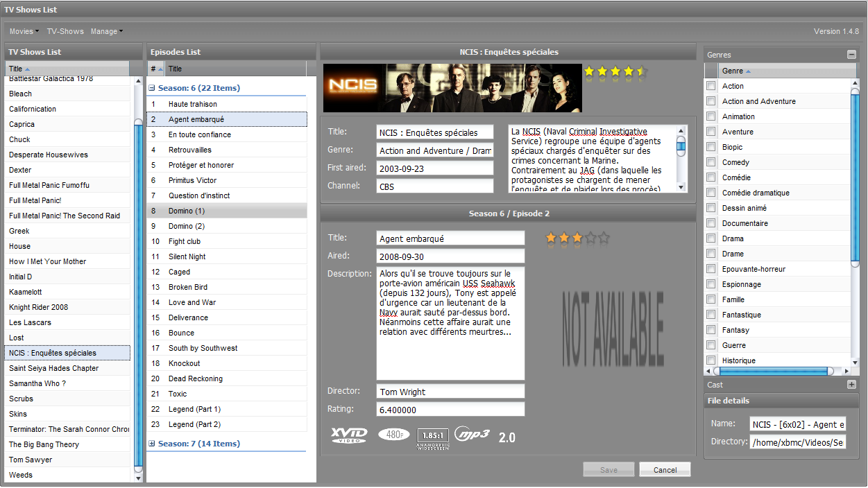Expand the Season 7 episode group
This screenshot has height=488, width=868.
click(x=152, y=444)
